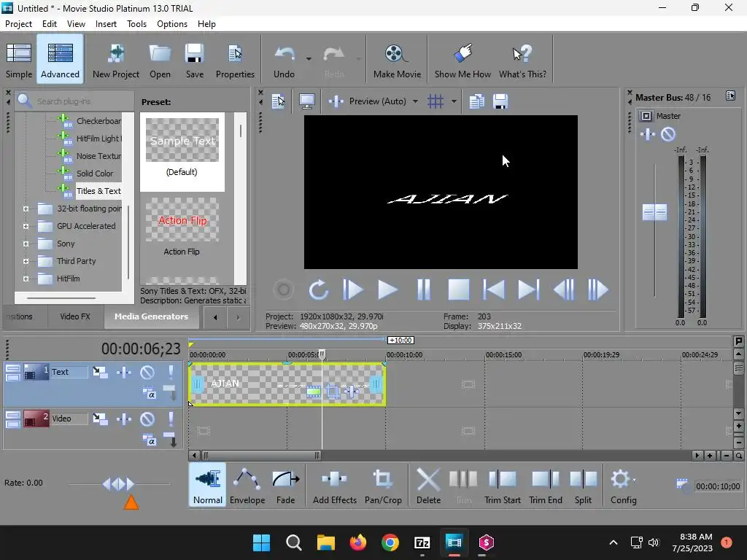747x560 pixels.
Task: Click Add Effects button
Action: coord(334,486)
